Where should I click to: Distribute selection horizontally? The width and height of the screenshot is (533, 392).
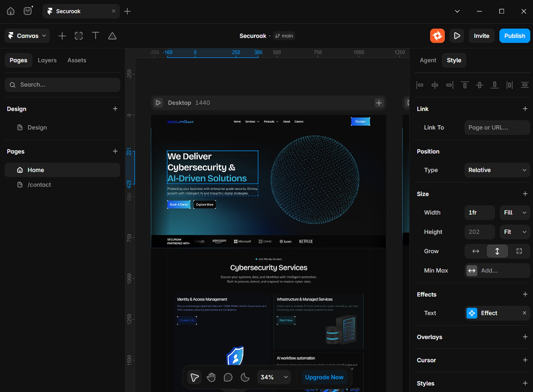510,85
